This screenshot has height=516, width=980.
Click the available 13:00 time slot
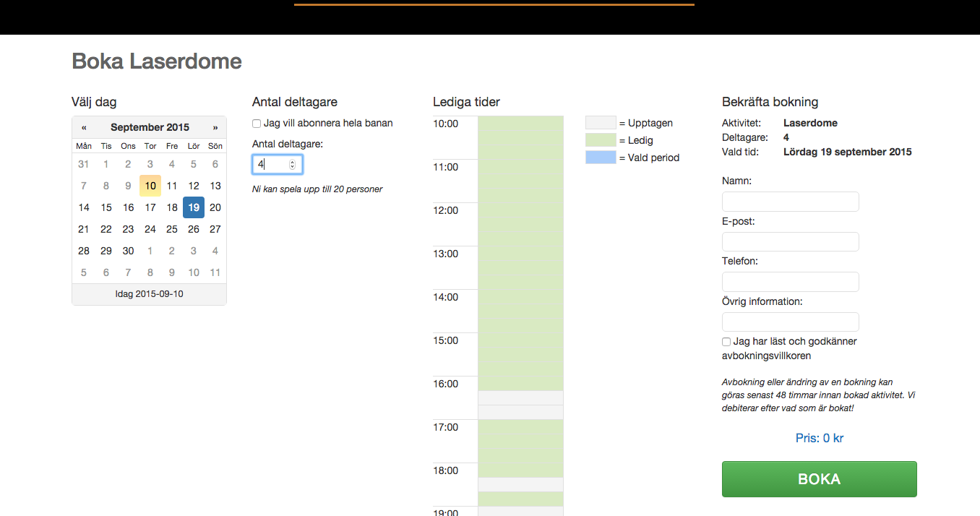pyautogui.click(x=520, y=253)
